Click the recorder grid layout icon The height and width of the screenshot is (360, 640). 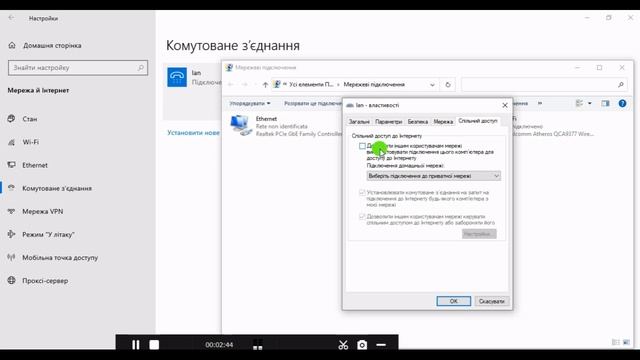(258, 345)
